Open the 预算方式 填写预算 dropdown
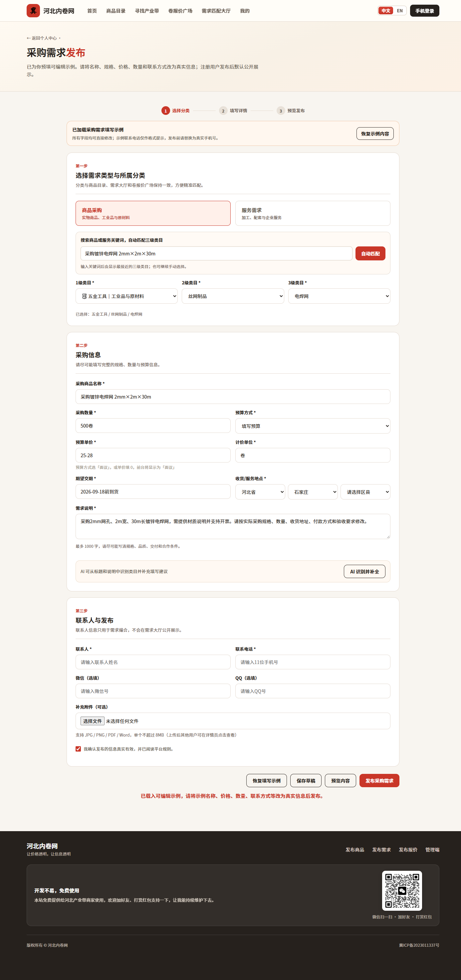 click(x=313, y=426)
